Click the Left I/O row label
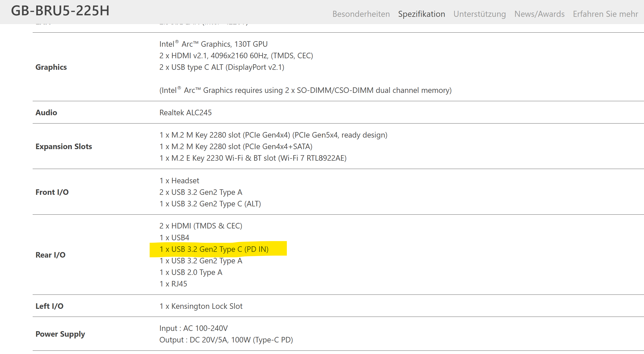Image resolution: width=644 pixels, height=354 pixels. [x=49, y=306]
